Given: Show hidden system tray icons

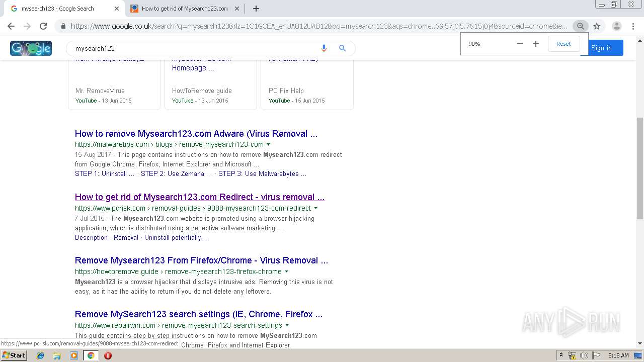Looking at the screenshot, I should 561,355.
